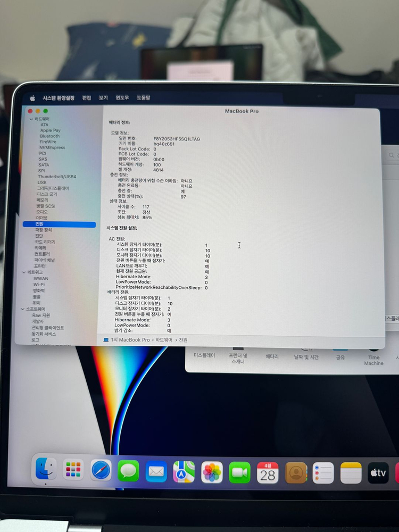Open Apple TV app in Dock
Screen dimensions: 399x532
[378, 472]
